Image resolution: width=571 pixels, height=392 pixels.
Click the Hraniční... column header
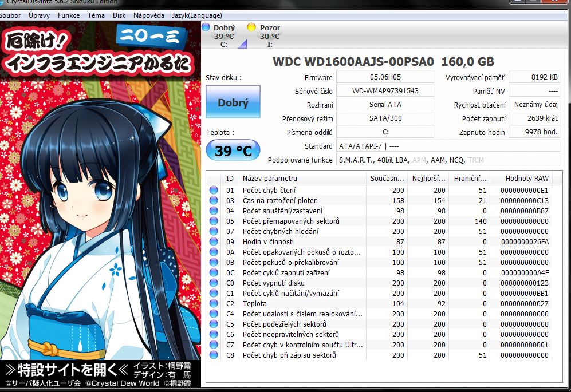470,179
